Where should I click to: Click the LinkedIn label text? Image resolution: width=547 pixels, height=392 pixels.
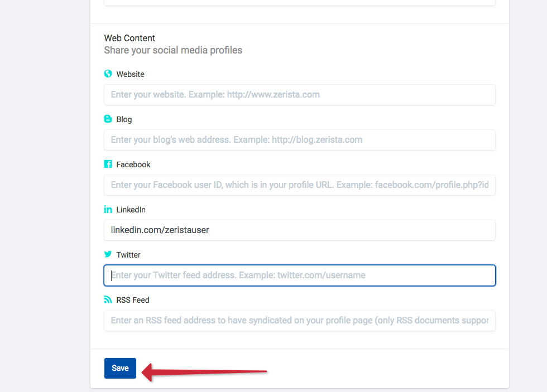131,210
